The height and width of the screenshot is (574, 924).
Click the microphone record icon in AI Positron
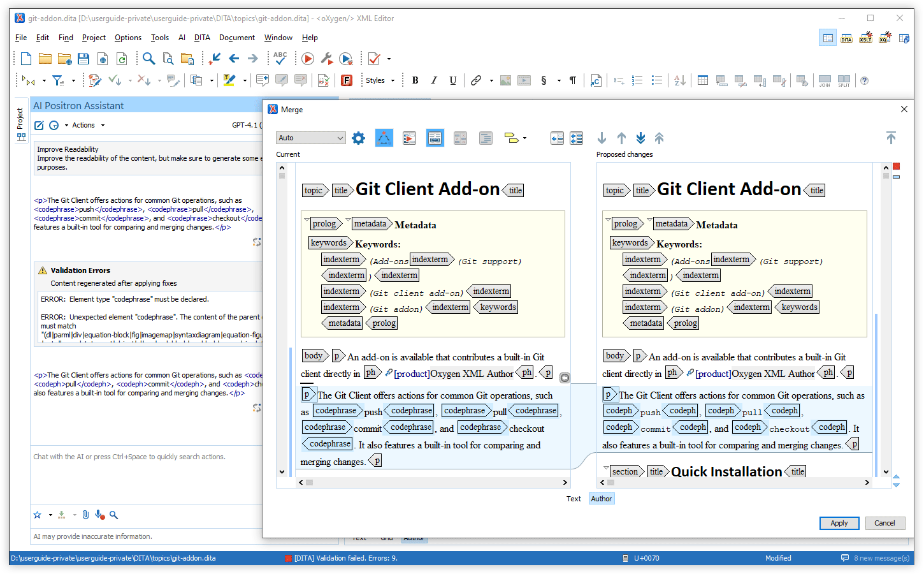[99, 515]
